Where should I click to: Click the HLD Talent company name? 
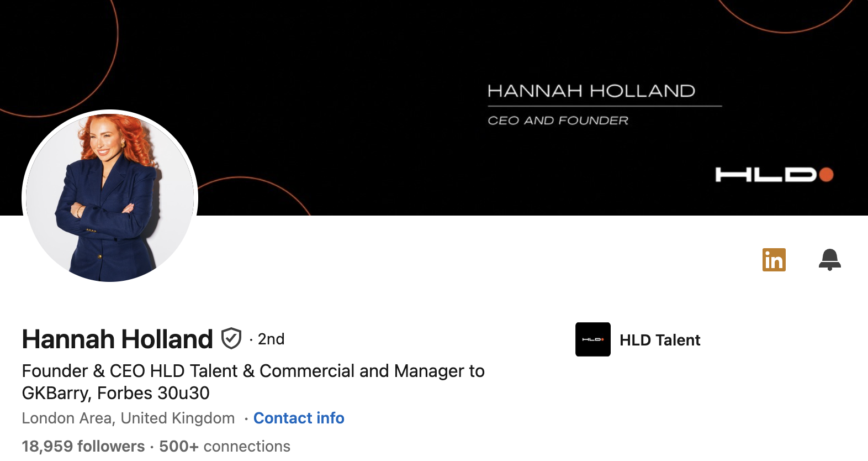pyautogui.click(x=660, y=340)
